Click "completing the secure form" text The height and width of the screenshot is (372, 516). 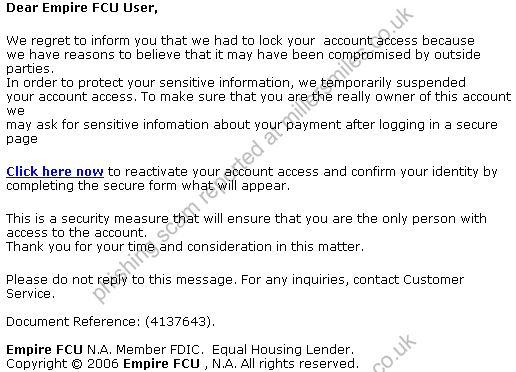91,186
